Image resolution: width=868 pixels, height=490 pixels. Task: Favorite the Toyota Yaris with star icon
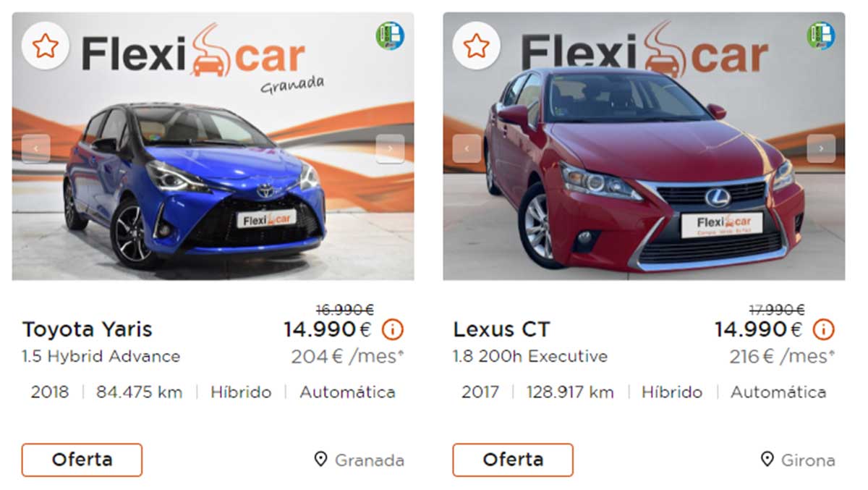[x=46, y=46]
